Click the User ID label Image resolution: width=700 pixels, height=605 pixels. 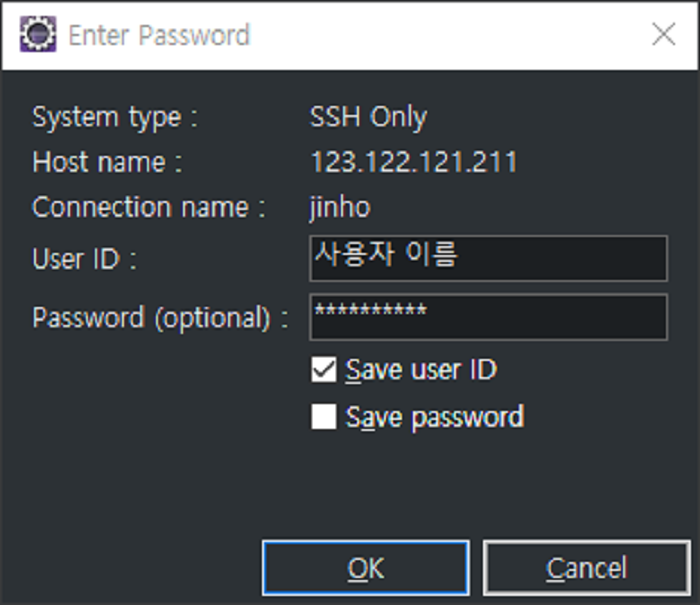84,259
